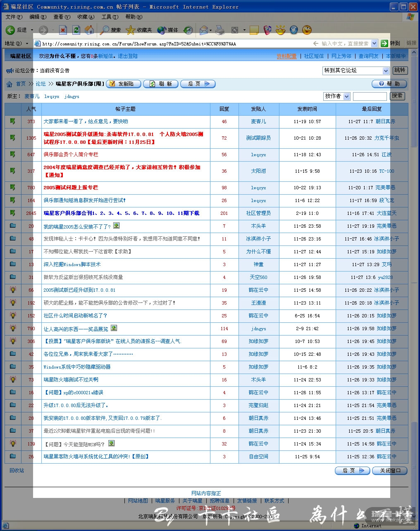Click the 资料配置 link
The image size is (420, 531).
point(286,56)
